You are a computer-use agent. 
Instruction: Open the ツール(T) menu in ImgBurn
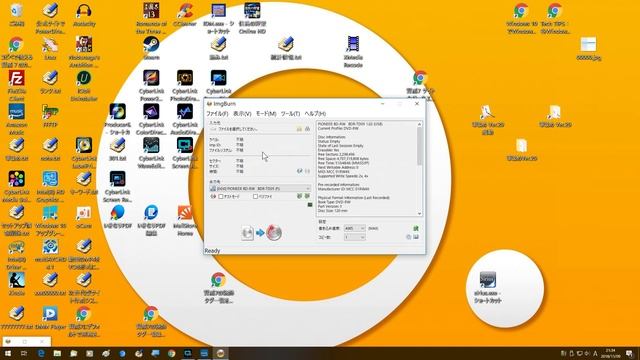[x=290, y=113]
